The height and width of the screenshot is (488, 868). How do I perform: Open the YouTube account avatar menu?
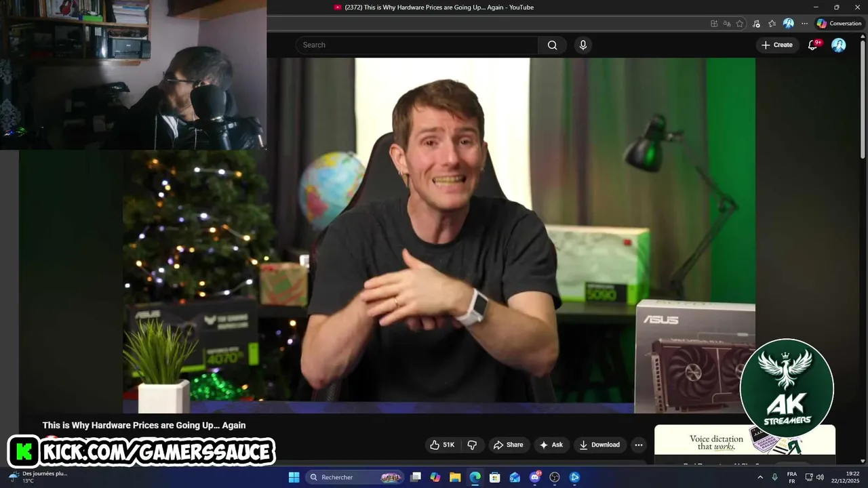coord(839,45)
